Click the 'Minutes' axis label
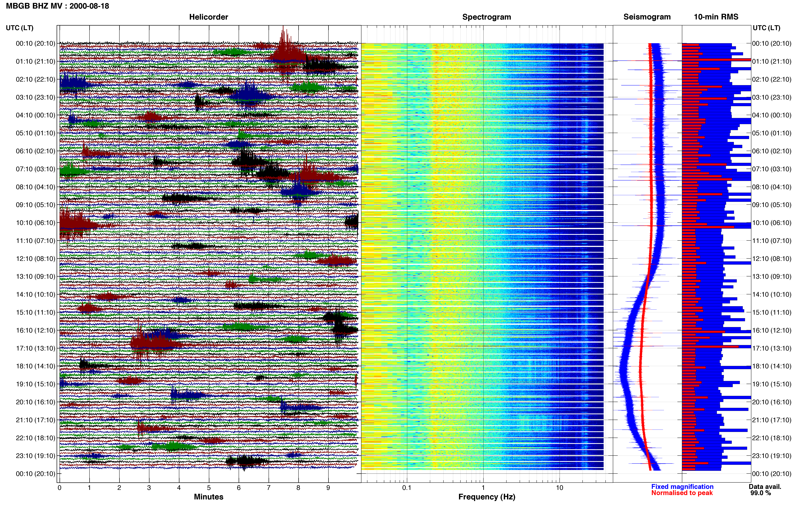 click(x=209, y=497)
